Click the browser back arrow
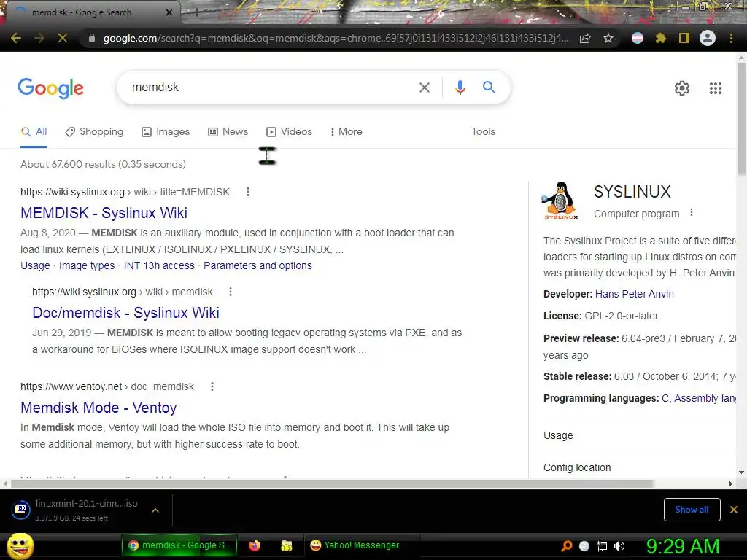 coord(16,38)
